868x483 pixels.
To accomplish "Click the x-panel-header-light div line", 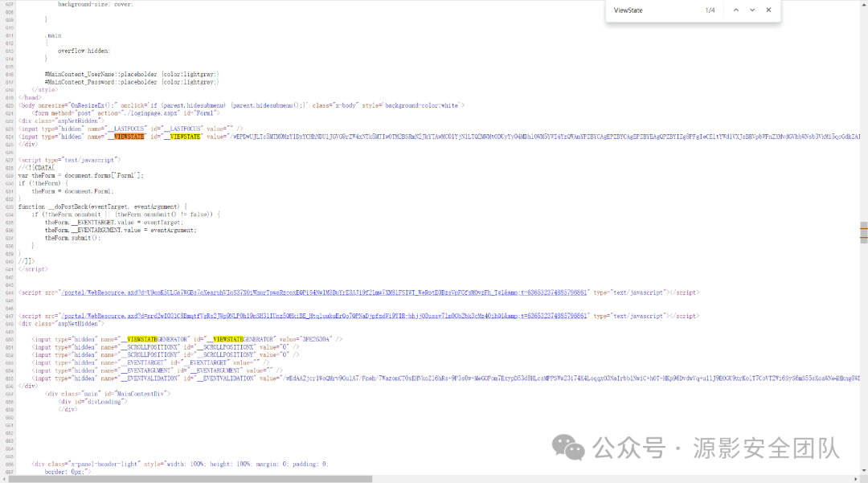I will (180, 465).
